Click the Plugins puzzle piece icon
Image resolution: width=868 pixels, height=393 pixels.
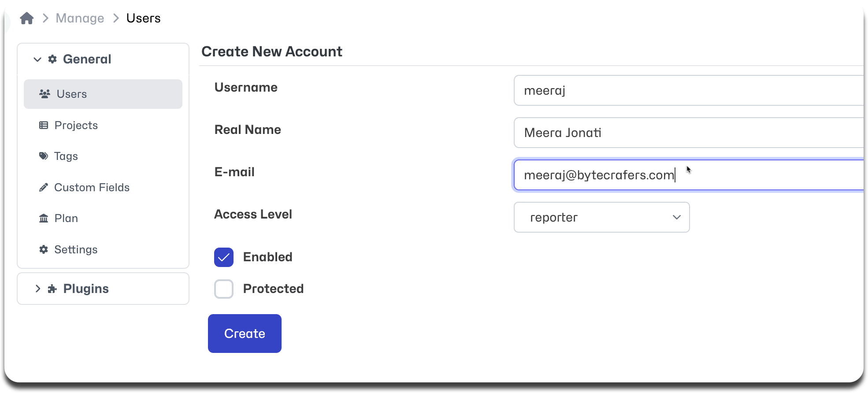point(52,289)
